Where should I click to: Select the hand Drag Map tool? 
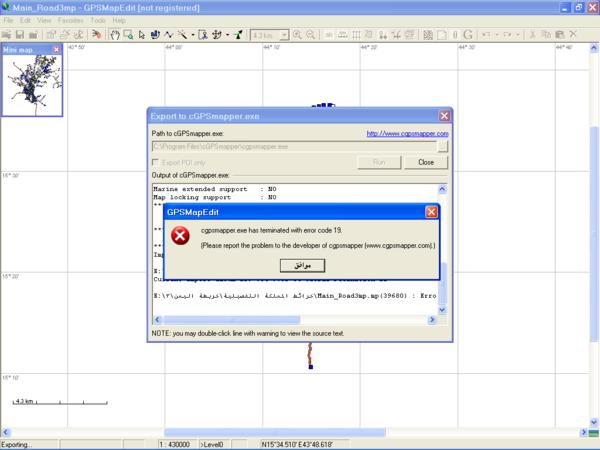pyautogui.click(x=114, y=35)
